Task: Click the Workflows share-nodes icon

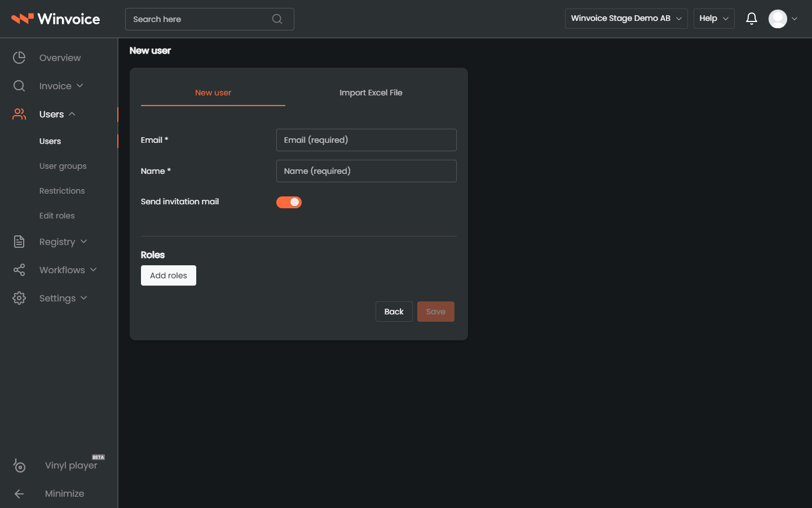Action: pos(19,270)
